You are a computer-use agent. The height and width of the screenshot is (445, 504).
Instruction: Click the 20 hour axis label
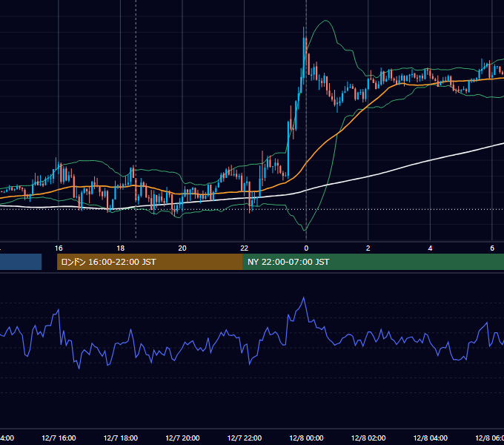click(182, 248)
